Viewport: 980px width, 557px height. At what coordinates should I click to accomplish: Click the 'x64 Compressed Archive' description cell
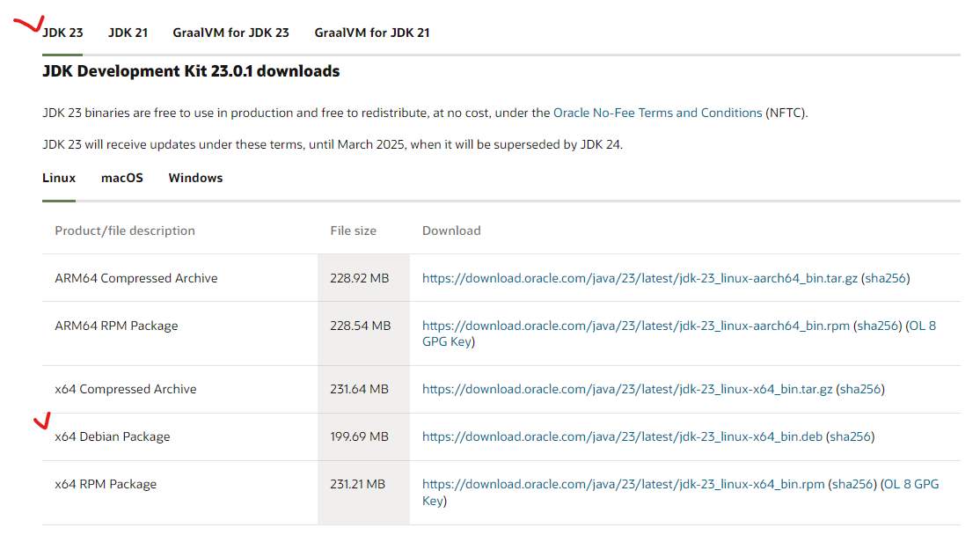[180, 389]
